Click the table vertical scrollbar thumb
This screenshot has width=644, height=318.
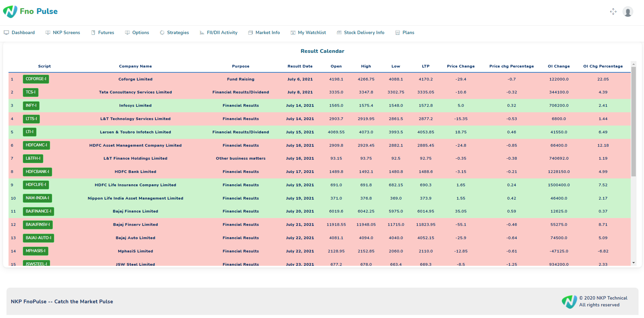pyautogui.click(x=633, y=121)
